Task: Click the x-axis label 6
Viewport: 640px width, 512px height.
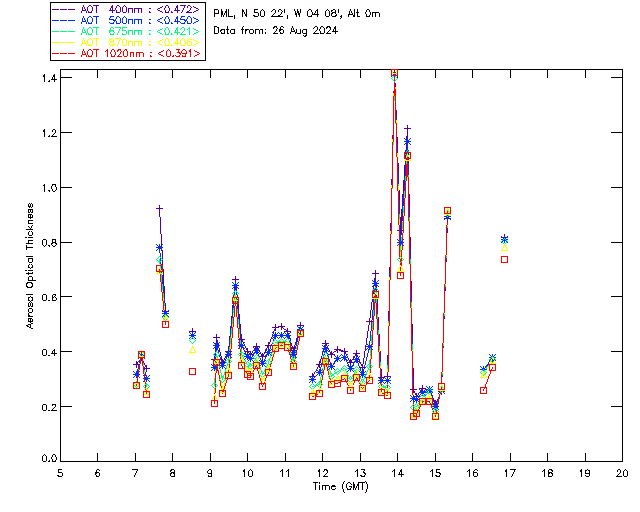Action: point(98,473)
